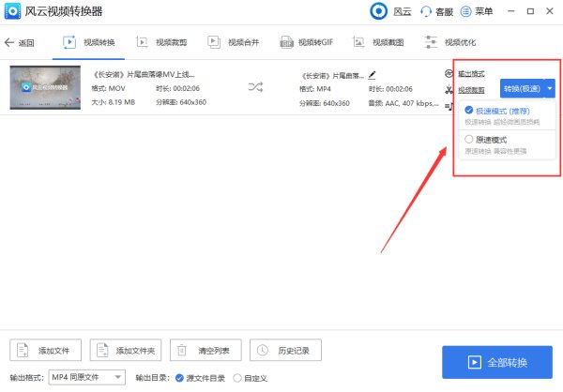The image size is (563, 392).
Task: Switch to the 视频合并 tab
Action: pos(234,42)
